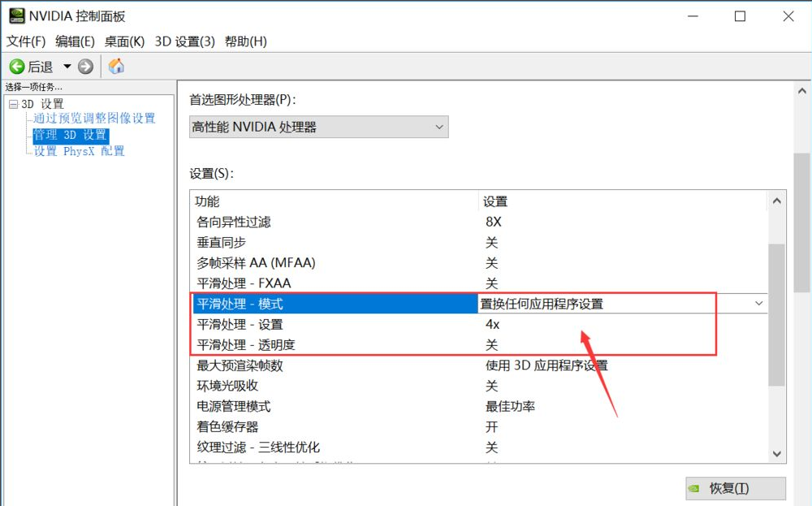This screenshot has width=812, height=506.
Task: Select the 电源管理模式 row
Action: click(x=479, y=406)
